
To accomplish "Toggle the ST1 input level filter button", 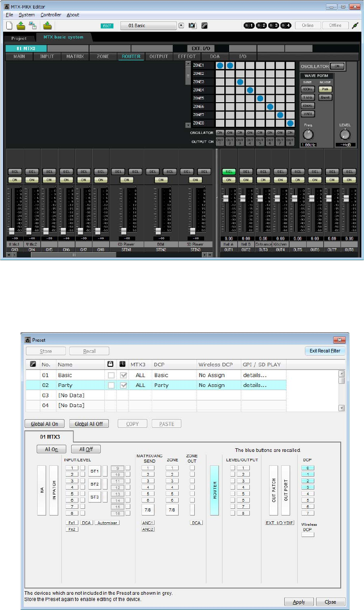I will [x=94, y=471].
